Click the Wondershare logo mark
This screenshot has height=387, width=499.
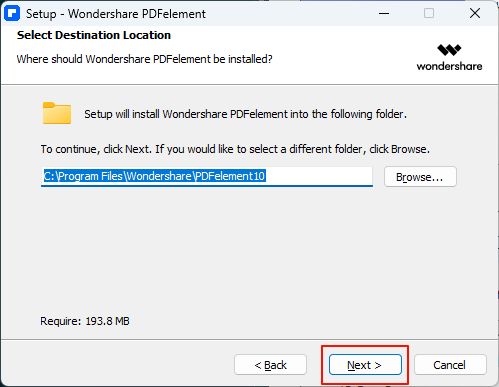449,50
